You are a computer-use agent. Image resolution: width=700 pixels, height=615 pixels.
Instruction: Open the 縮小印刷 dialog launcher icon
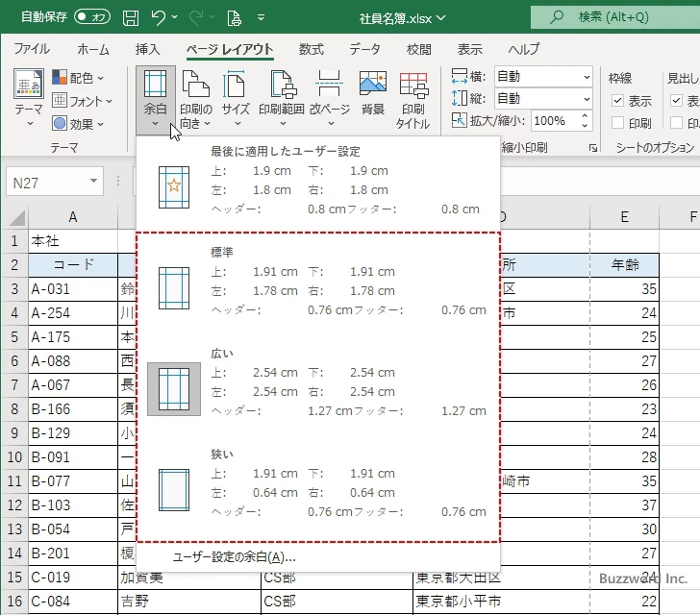(x=593, y=148)
